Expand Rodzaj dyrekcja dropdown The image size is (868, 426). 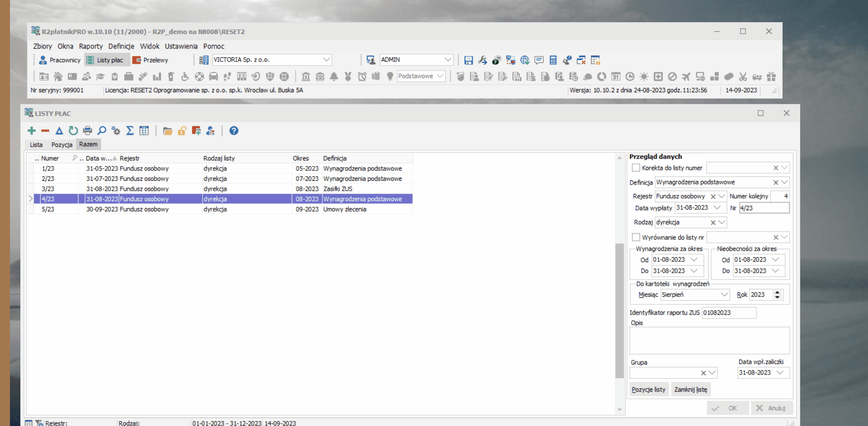point(722,222)
